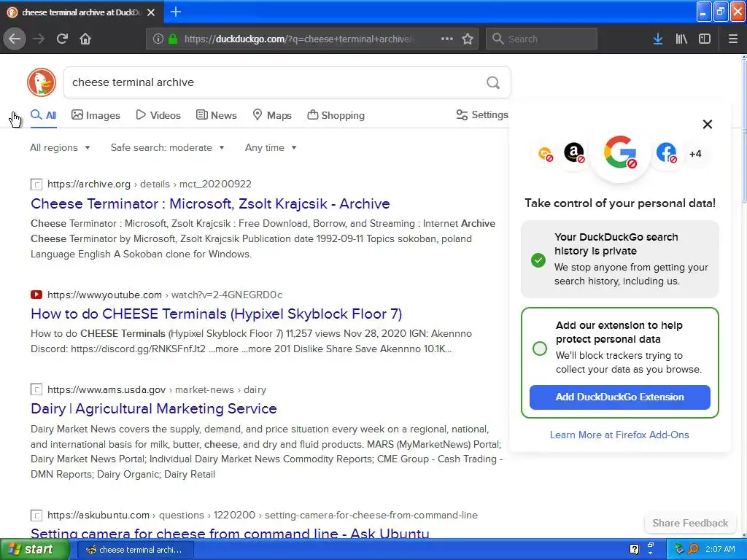
Task: Switch to the Maps tab
Action: (272, 115)
